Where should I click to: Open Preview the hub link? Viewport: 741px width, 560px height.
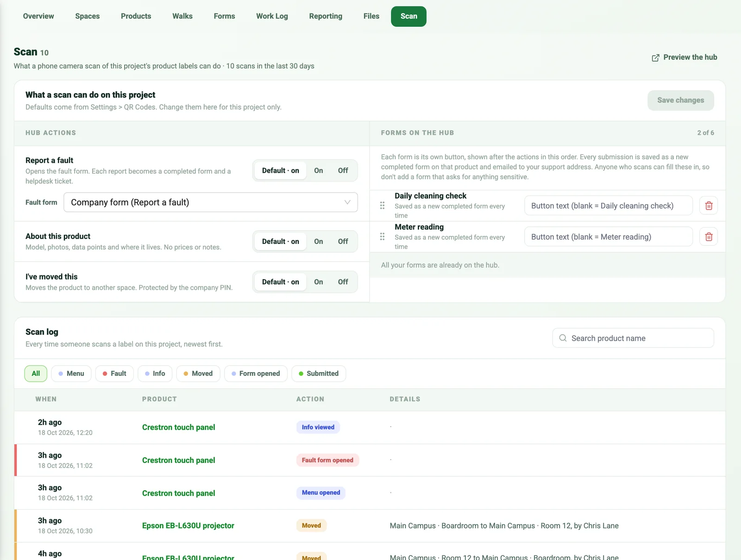click(x=684, y=57)
